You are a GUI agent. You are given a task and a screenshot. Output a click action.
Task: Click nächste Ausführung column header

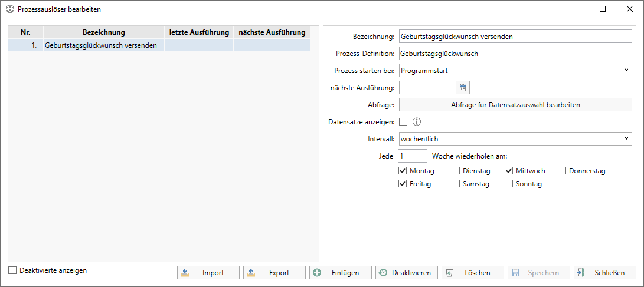pos(272,32)
